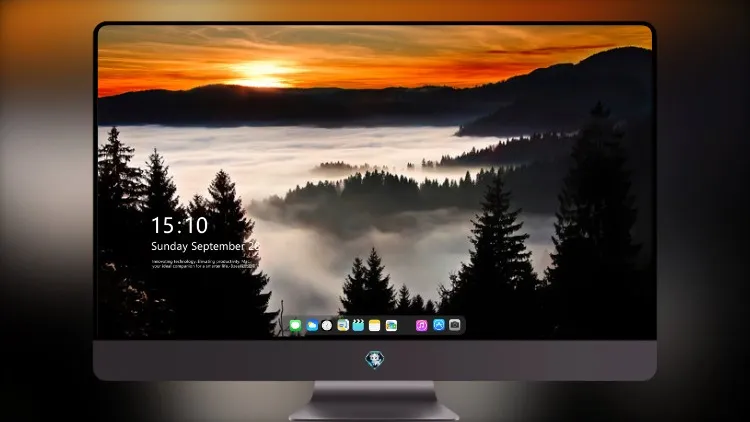Open the teal clapperboard video app
The height and width of the screenshot is (422, 750).
point(358,325)
